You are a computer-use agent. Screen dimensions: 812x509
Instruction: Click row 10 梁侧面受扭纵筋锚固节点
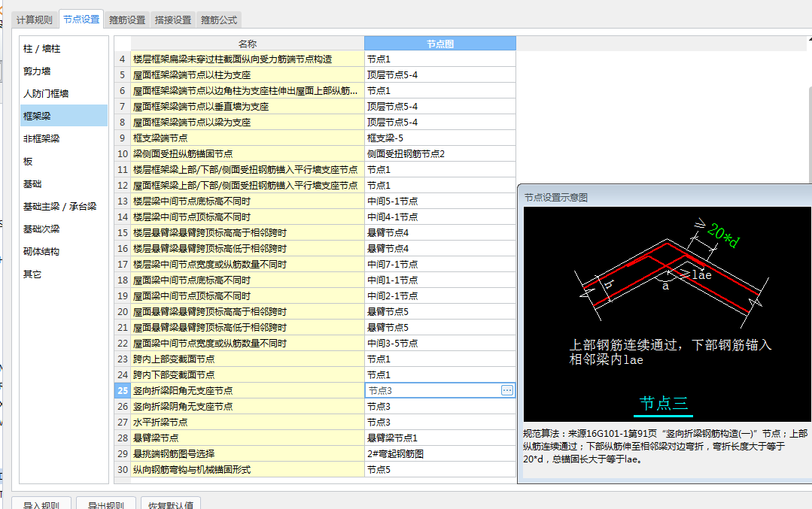(248, 154)
